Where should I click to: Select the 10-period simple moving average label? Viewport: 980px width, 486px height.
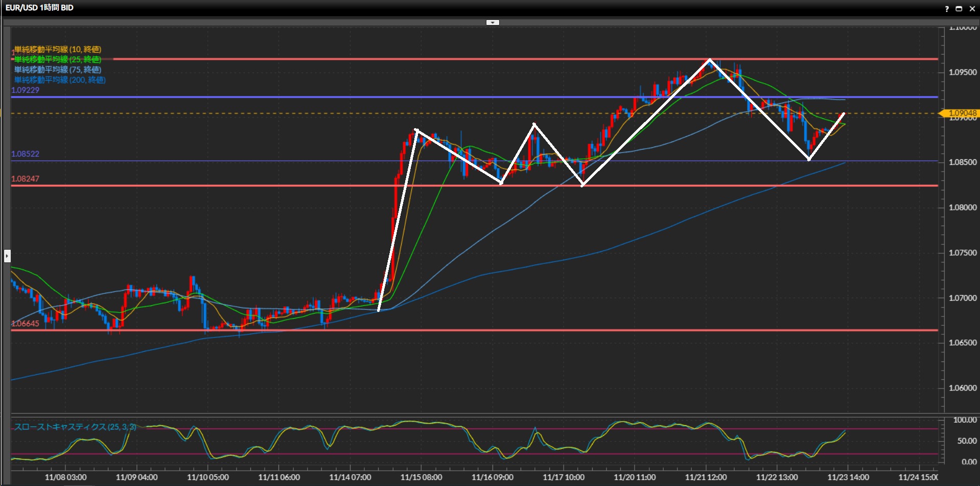tap(57, 50)
